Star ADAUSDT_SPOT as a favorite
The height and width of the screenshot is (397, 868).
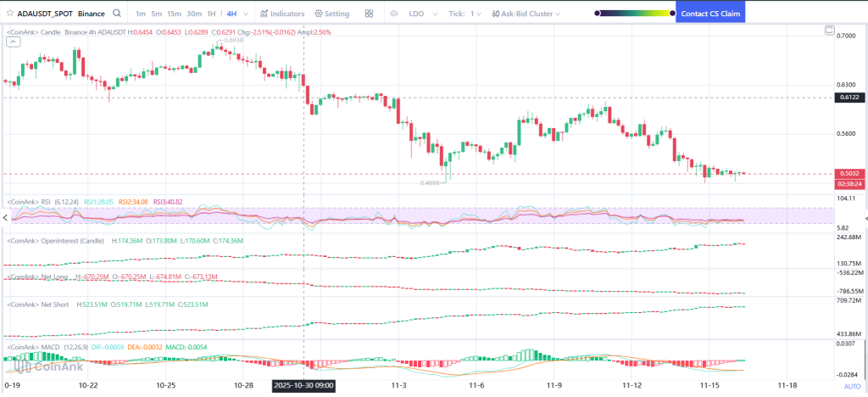[9, 14]
